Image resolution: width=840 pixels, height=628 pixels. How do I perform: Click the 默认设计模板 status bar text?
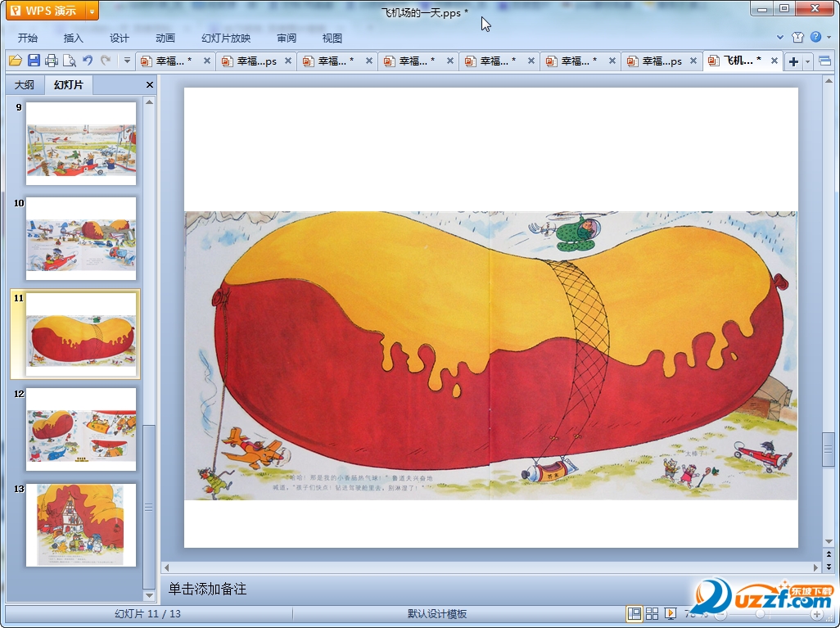coord(437,614)
